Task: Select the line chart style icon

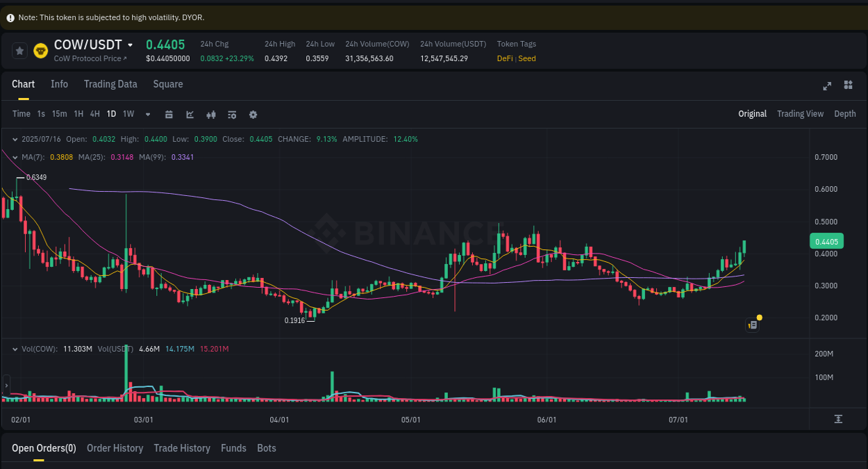Action: tap(190, 114)
